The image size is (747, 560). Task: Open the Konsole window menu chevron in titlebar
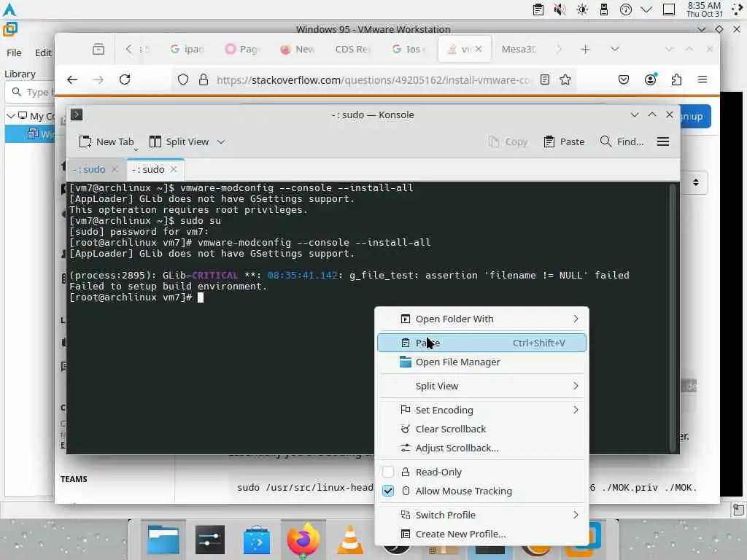pos(634,114)
